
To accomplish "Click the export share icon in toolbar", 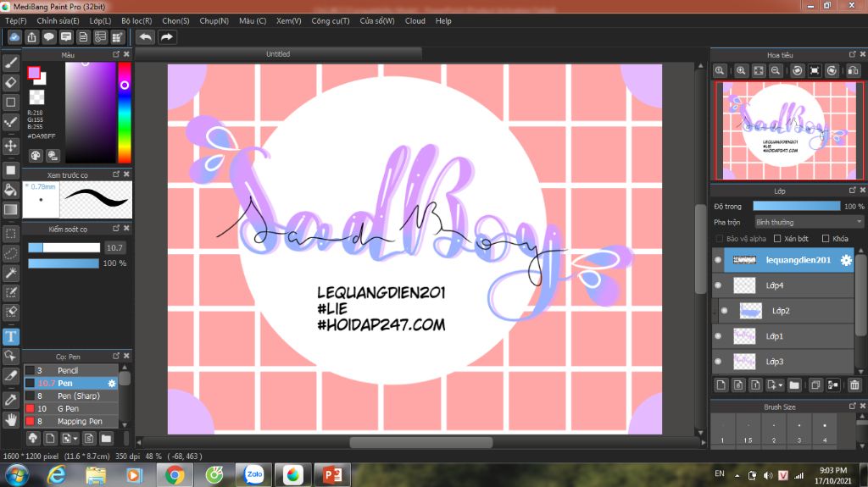I will [x=31, y=37].
